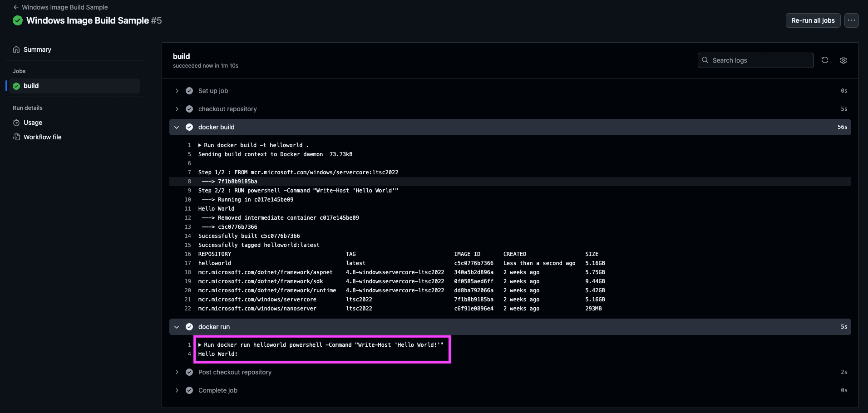868x413 pixels.
Task: Click docker build check icon
Action: (189, 127)
